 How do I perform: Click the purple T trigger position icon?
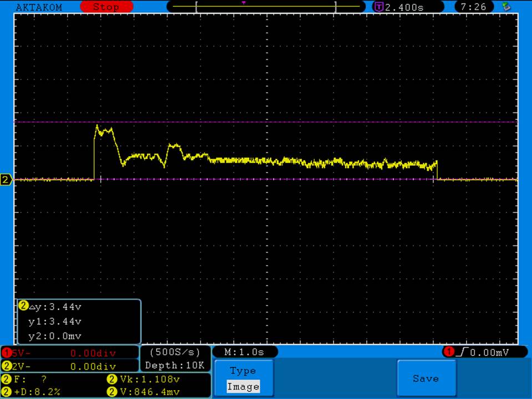(379, 7)
